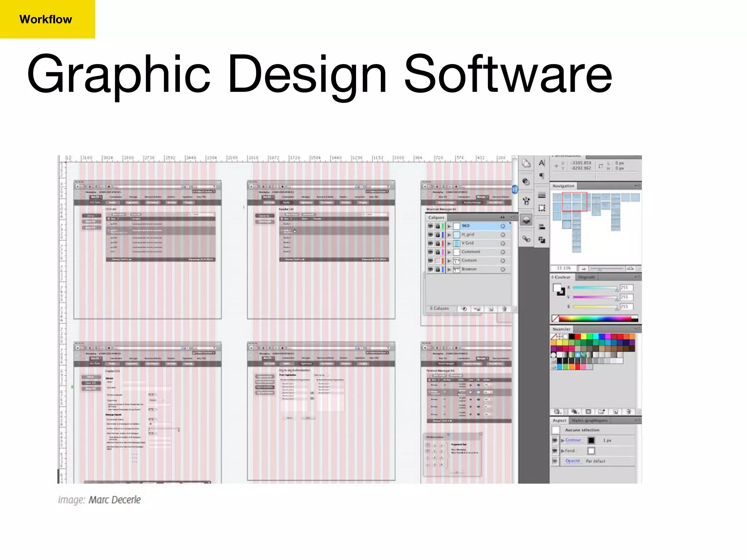747x560 pixels.
Task: Click the Contour black color box in Aspect
Action: [591, 440]
